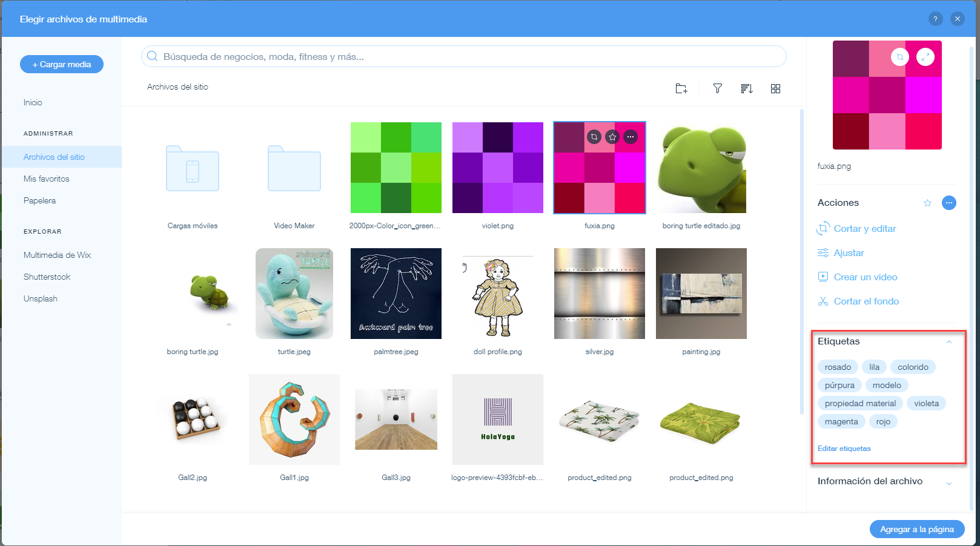Screen dimensions: 980x546
Task: Open Acciones more options menu button
Action: point(949,203)
